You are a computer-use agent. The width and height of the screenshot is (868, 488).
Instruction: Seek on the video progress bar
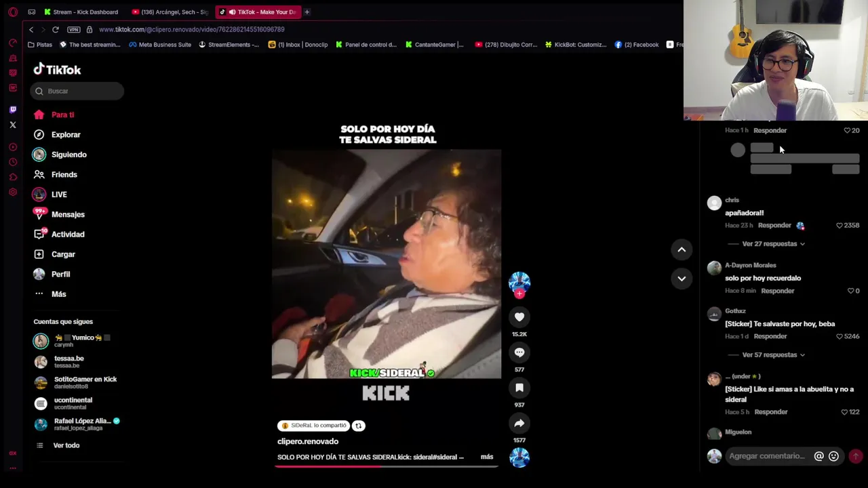(387, 466)
